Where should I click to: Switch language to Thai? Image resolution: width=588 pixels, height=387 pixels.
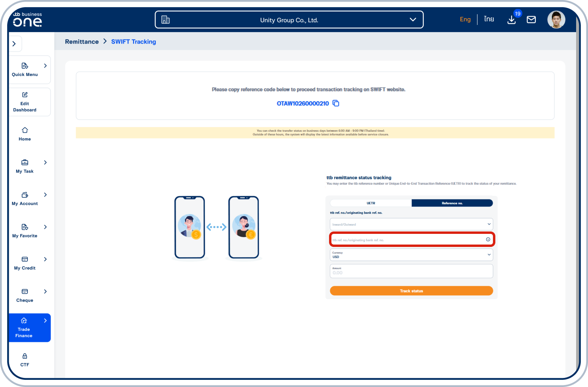489,19
